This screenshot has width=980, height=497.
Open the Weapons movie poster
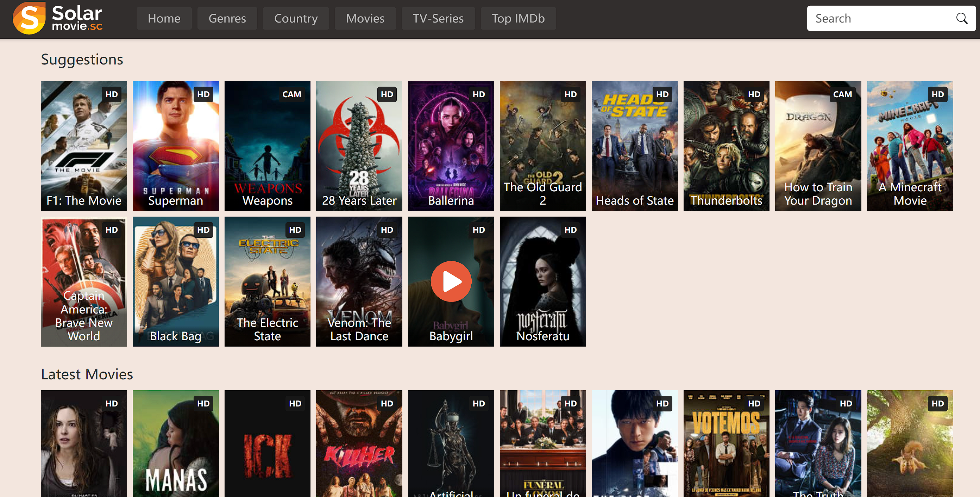point(268,146)
